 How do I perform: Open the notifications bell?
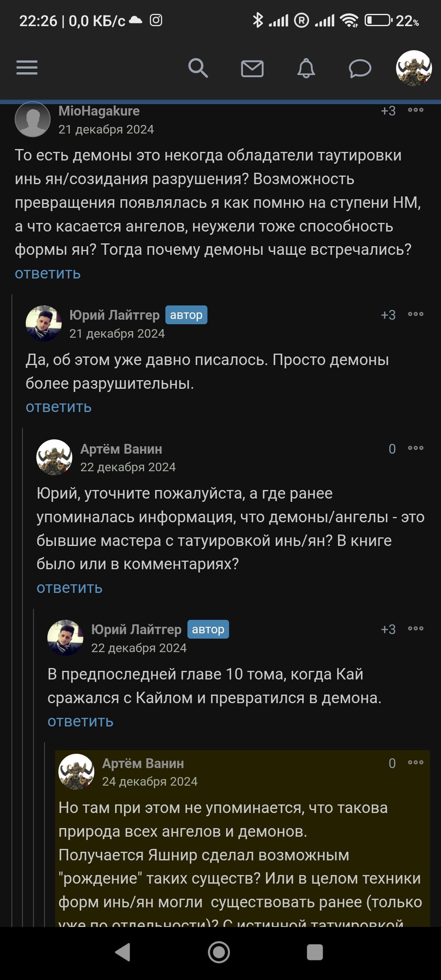click(x=306, y=68)
